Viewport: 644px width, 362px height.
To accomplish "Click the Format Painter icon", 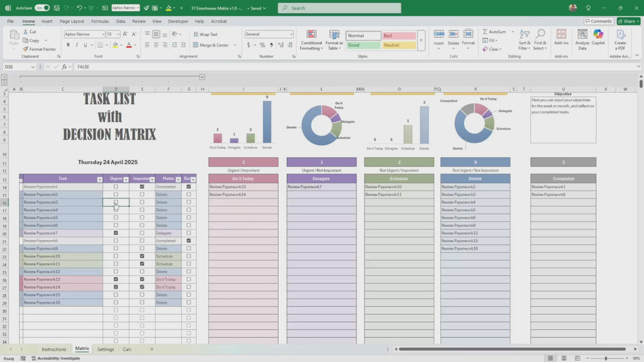I will 25,49.
